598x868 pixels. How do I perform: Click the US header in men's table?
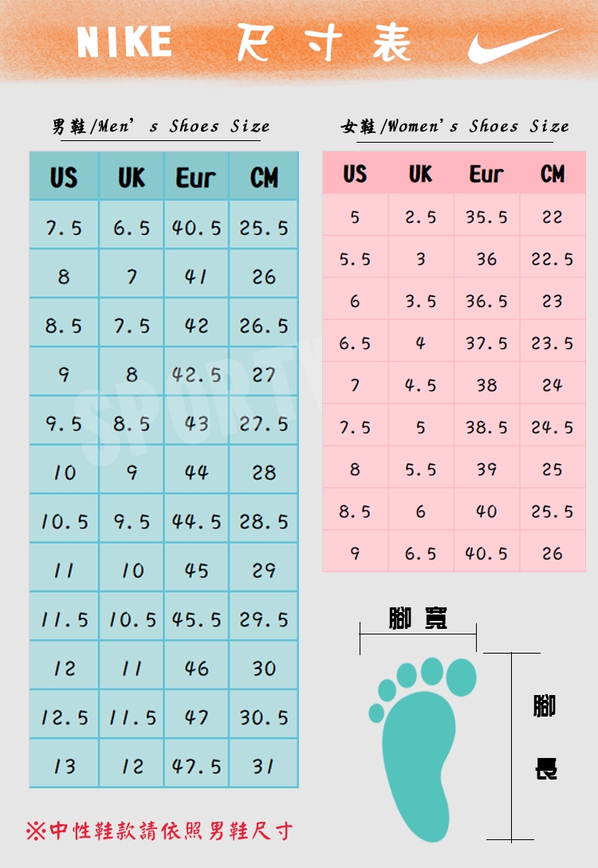(x=64, y=177)
